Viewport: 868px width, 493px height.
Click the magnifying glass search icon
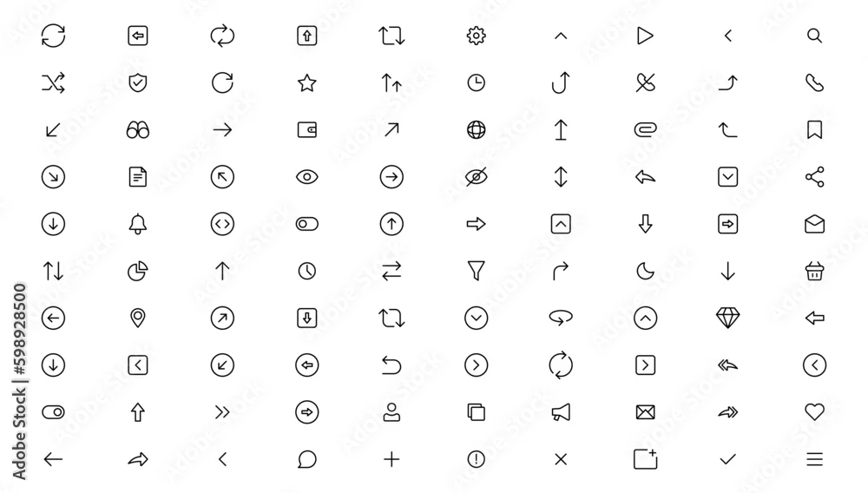(x=814, y=36)
